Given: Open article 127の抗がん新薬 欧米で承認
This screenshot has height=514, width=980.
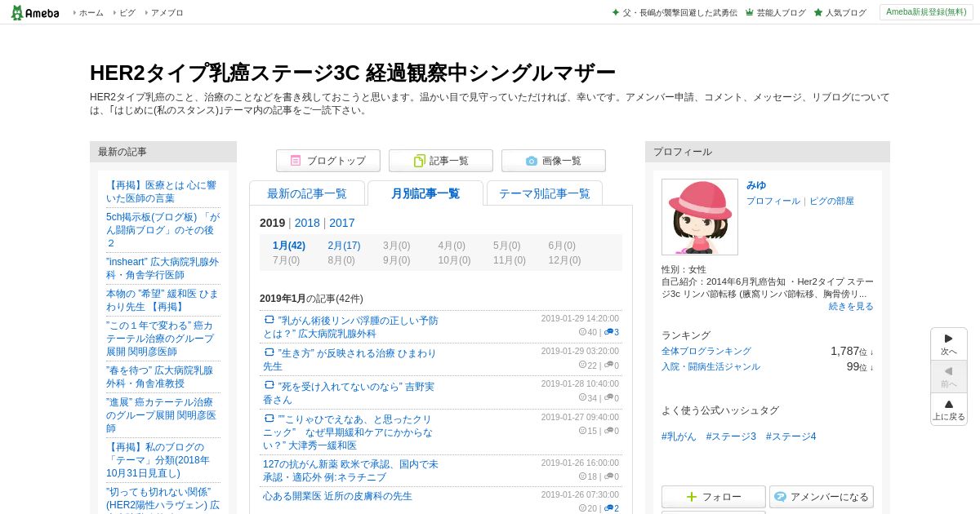Looking at the screenshot, I should point(350,470).
